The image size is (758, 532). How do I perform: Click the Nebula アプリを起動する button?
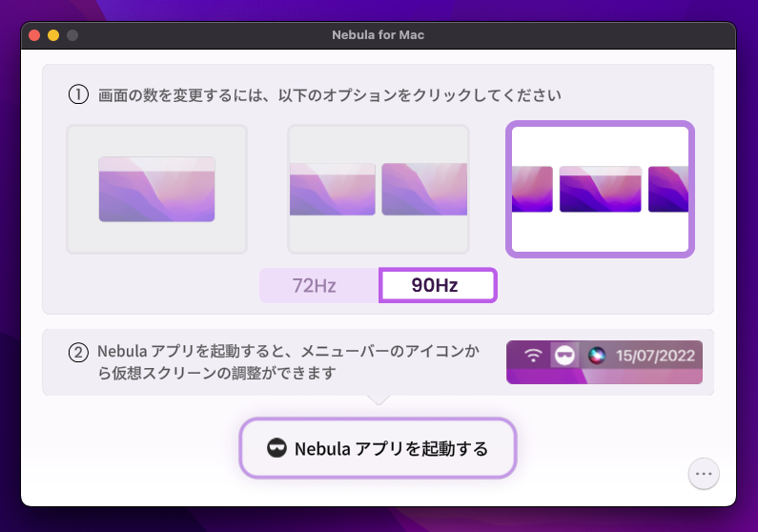pos(378,448)
